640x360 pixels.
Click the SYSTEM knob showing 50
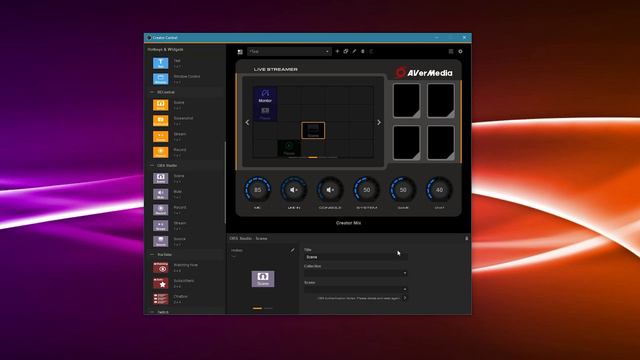[x=367, y=190]
